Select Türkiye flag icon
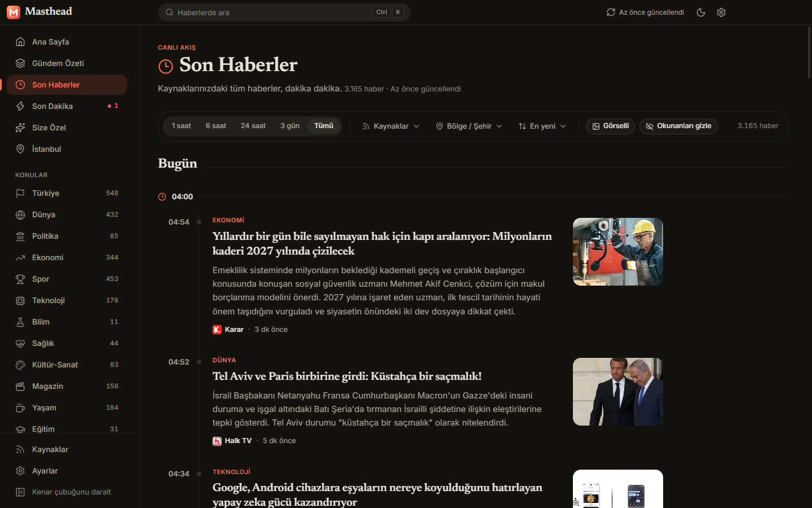Viewport: 812px width, 508px height. [20, 193]
